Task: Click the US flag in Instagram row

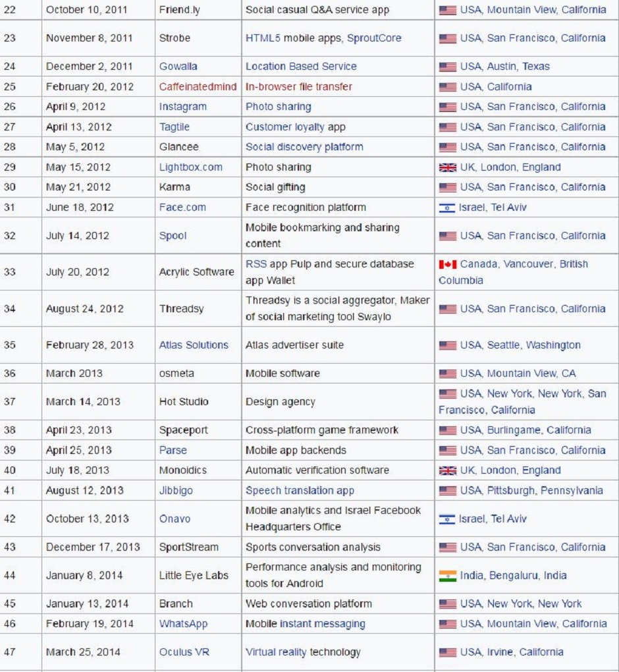Action: click(448, 107)
